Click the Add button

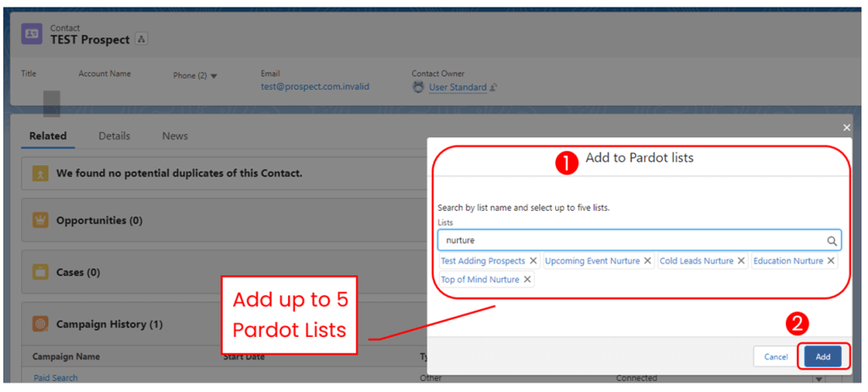[x=822, y=356]
